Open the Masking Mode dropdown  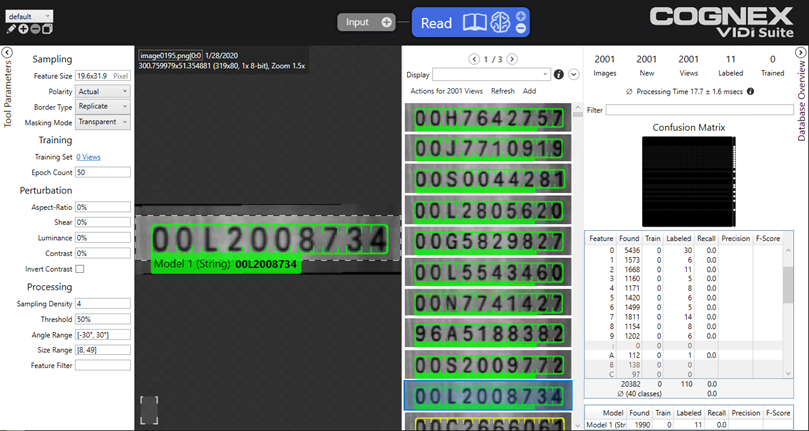(x=103, y=122)
